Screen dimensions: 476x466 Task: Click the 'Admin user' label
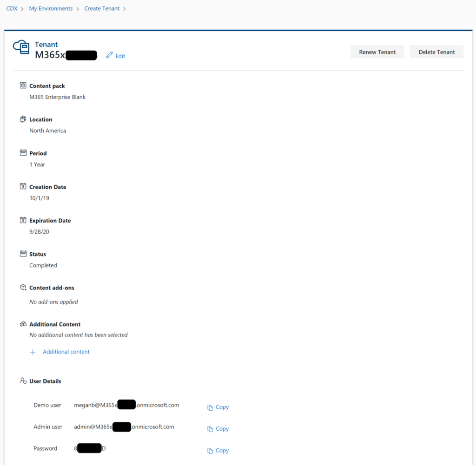coord(48,427)
